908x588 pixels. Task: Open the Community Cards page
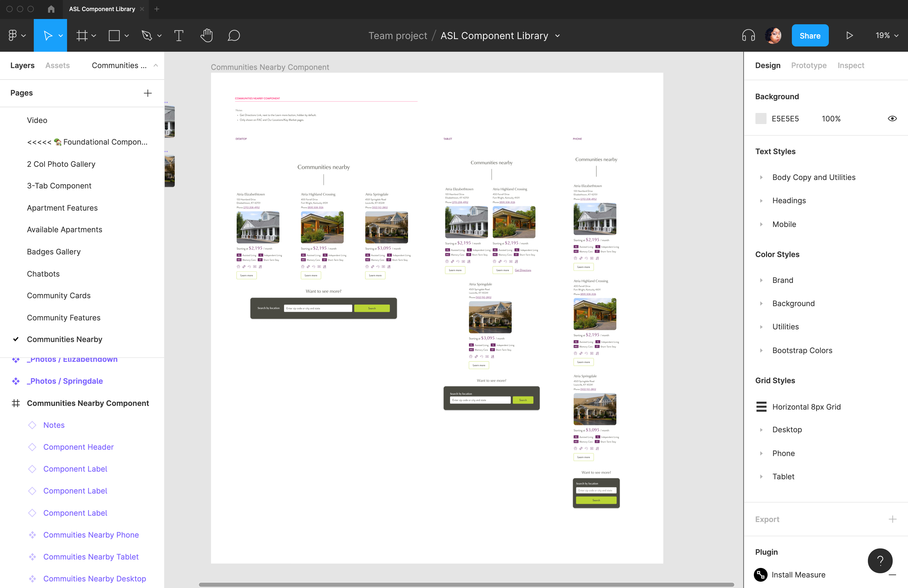pyautogui.click(x=59, y=296)
